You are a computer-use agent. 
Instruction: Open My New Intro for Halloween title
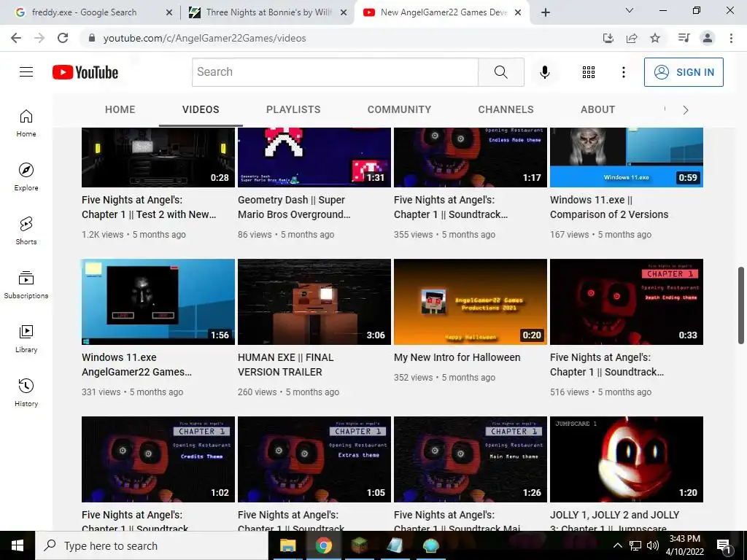point(457,357)
